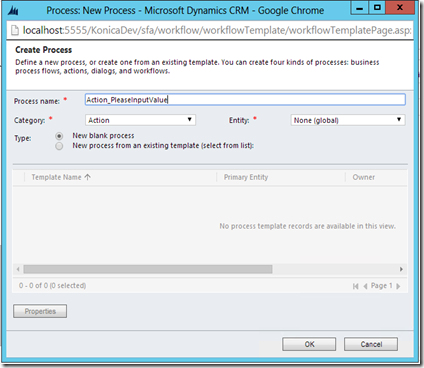Click the OK button
This screenshot has width=424, height=368.
(309, 344)
